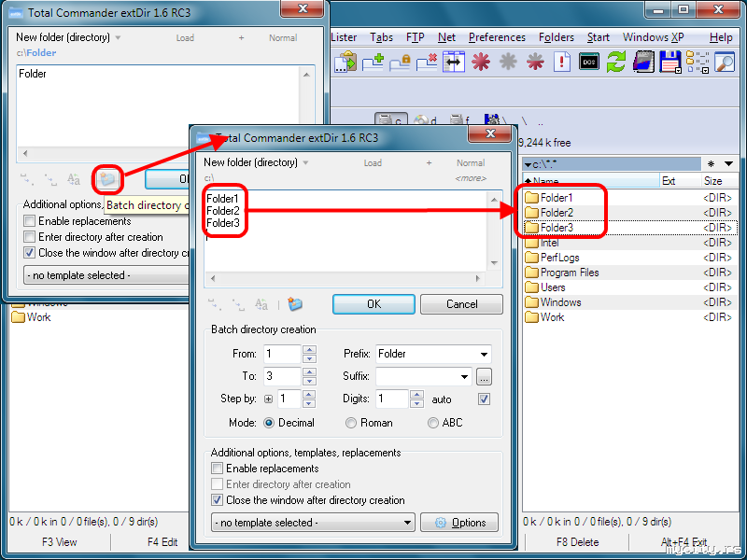Click the From number input field
This screenshot has width=747, height=560.
282,355
